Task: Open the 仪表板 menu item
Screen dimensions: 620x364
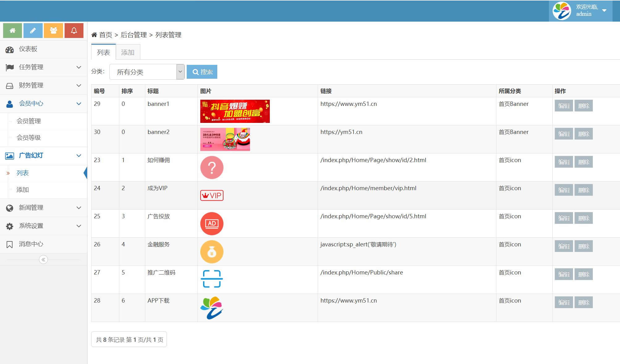Action: click(x=43, y=49)
